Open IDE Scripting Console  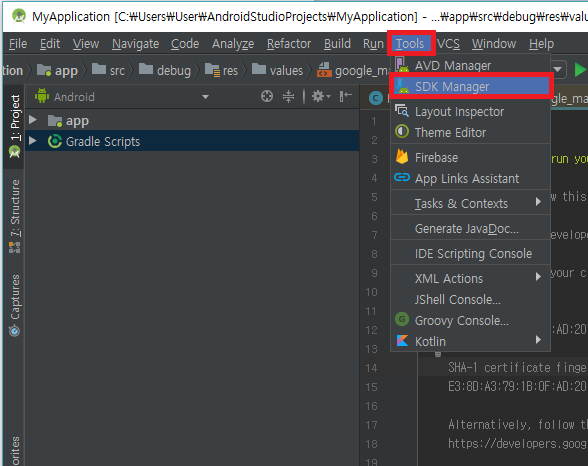coord(470,253)
